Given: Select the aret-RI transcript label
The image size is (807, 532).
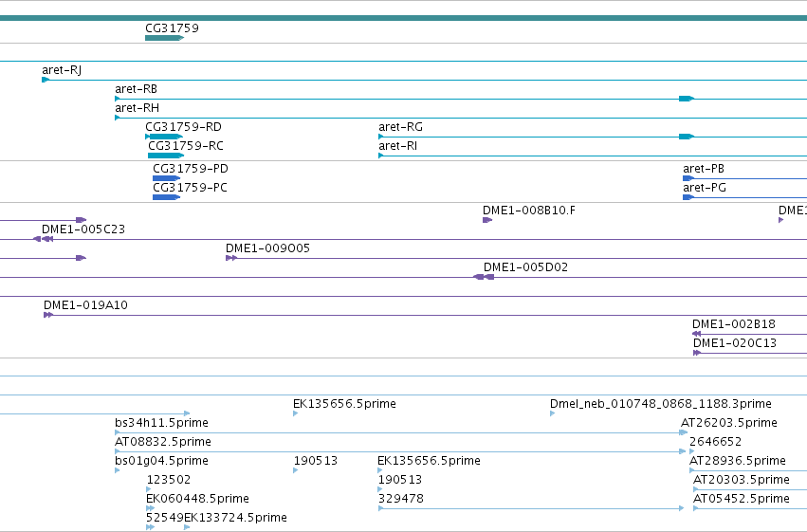Looking at the screenshot, I should click(x=398, y=146).
